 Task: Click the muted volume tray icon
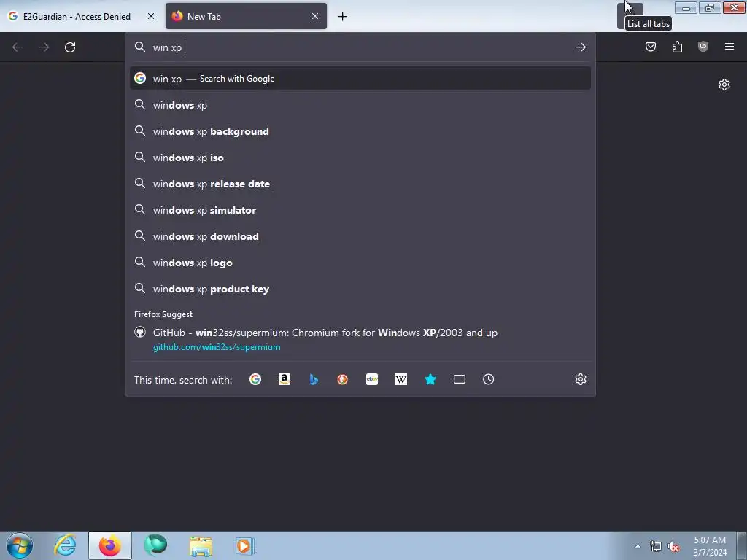pos(673,546)
